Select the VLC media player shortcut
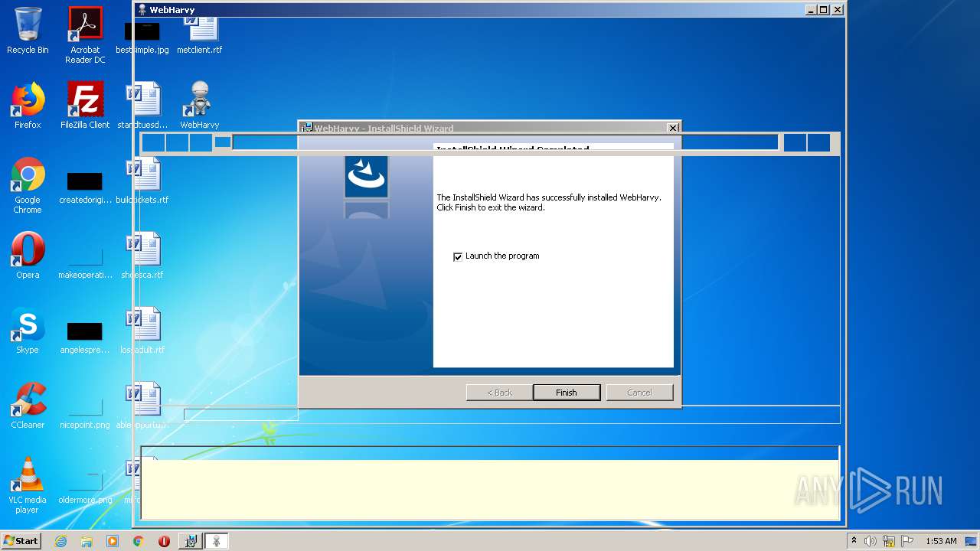The height and width of the screenshot is (551, 980). tap(28, 485)
